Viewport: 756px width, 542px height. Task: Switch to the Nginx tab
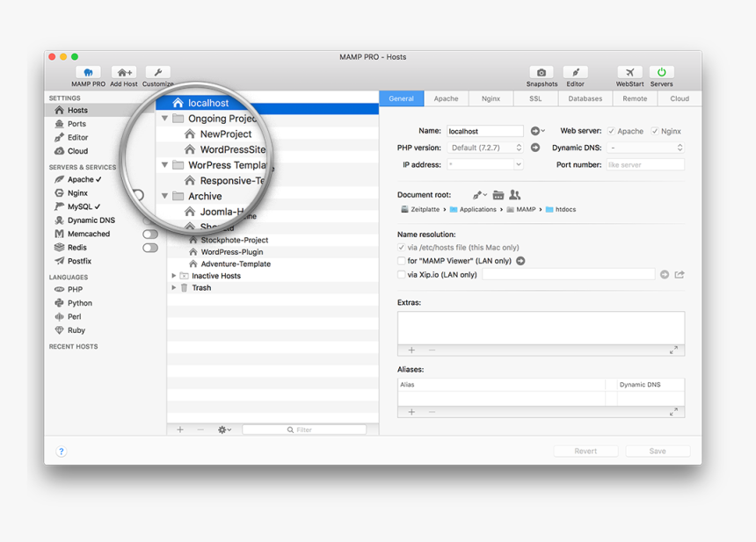click(x=491, y=98)
